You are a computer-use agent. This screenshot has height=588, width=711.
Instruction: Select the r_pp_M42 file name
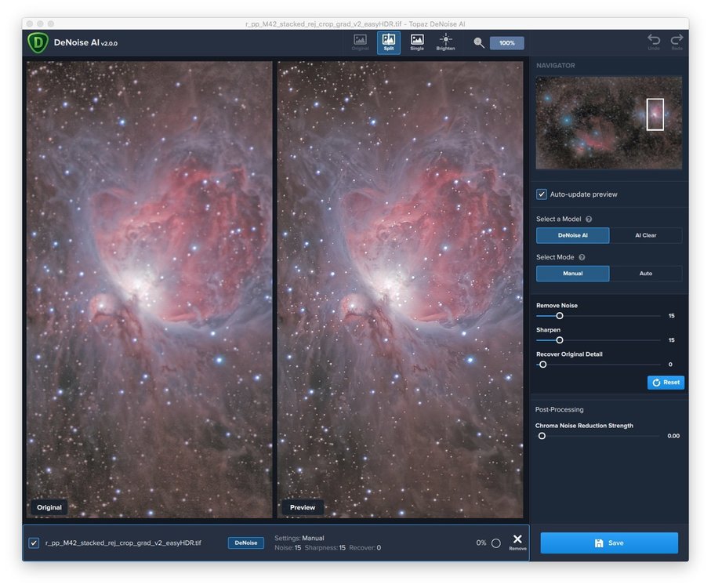click(x=123, y=543)
